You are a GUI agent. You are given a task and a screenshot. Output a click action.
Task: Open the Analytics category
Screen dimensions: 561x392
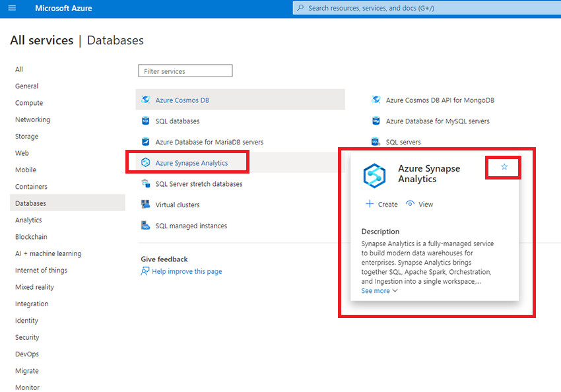(x=28, y=220)
